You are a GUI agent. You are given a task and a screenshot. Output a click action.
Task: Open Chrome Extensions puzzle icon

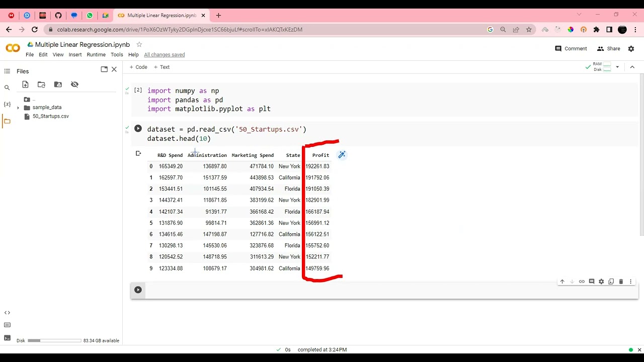point(596,30)
